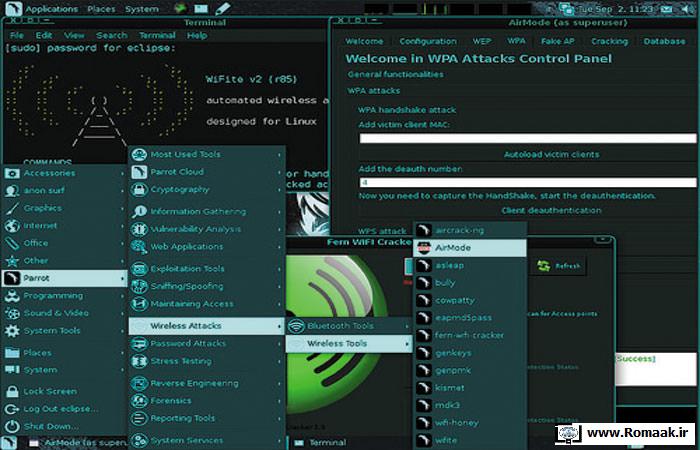Click the terminal launcher icon in top panel
This screenshot has height=450, width=700.
pos(201,8)
